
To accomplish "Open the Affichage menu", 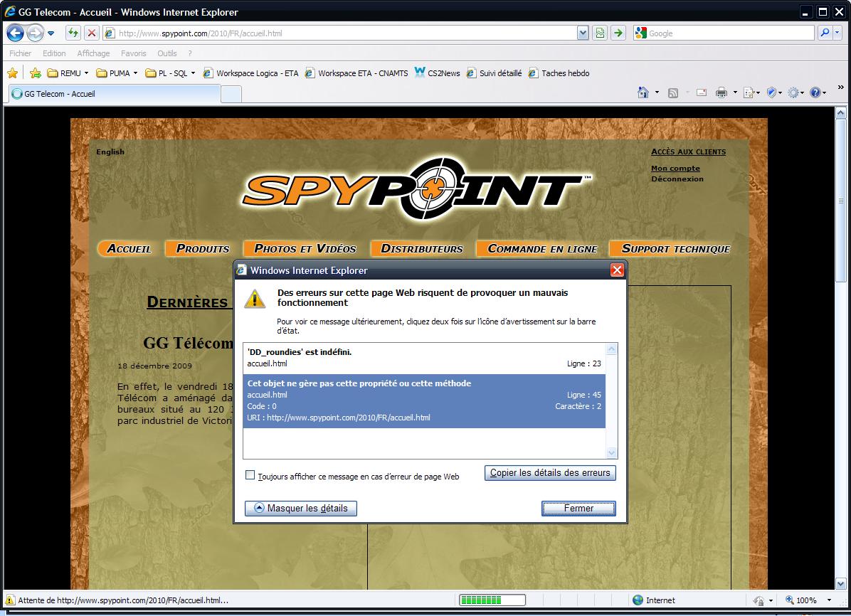I will click(x=93, y=53).
